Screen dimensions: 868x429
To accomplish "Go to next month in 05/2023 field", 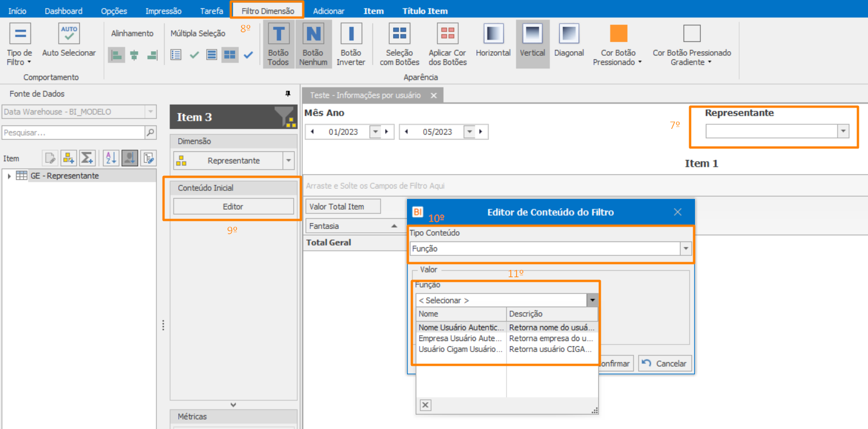I will point(481,132).
